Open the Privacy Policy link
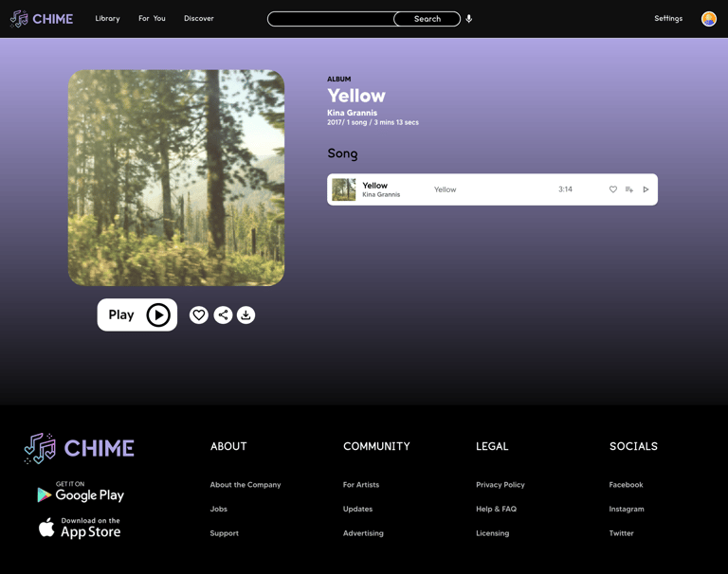Viewport: 728px width, 574px height. point(500,484)
